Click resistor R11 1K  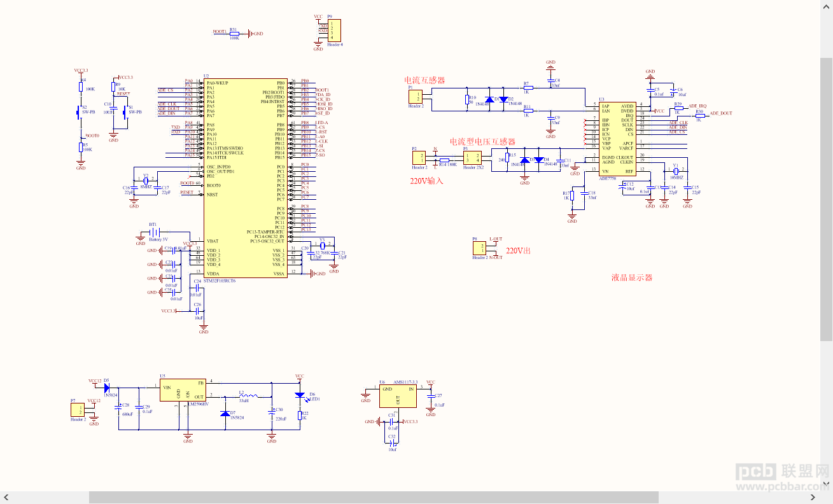[x=528, y=111]
